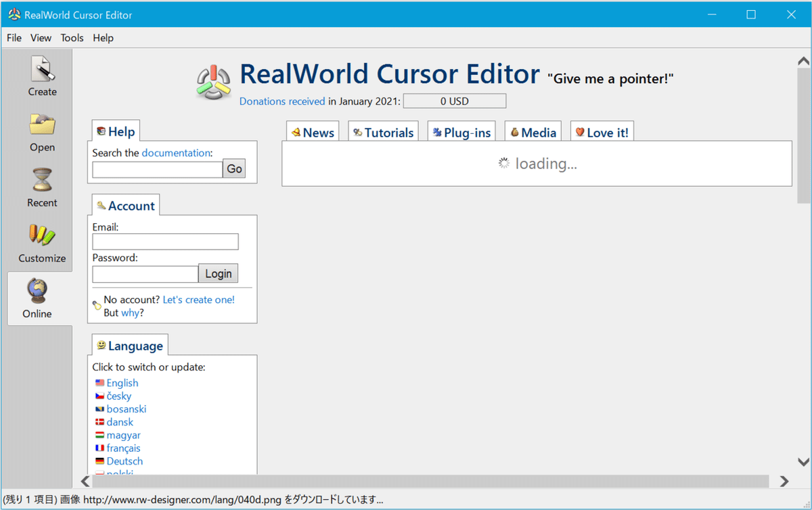The image size is (812, 510).
Task: Click the flag icon next to français
Action: tap(100, 448)
